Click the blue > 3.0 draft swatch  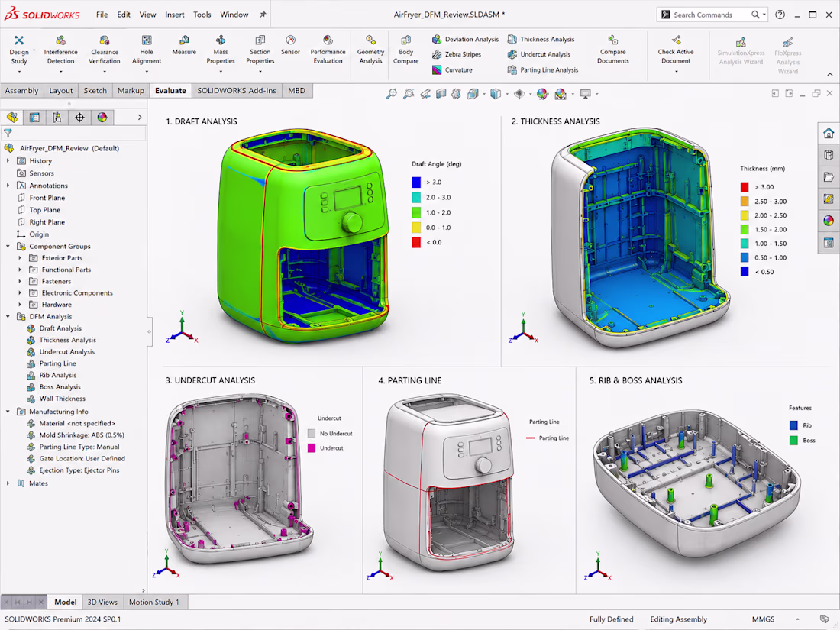tap(416, 183)
